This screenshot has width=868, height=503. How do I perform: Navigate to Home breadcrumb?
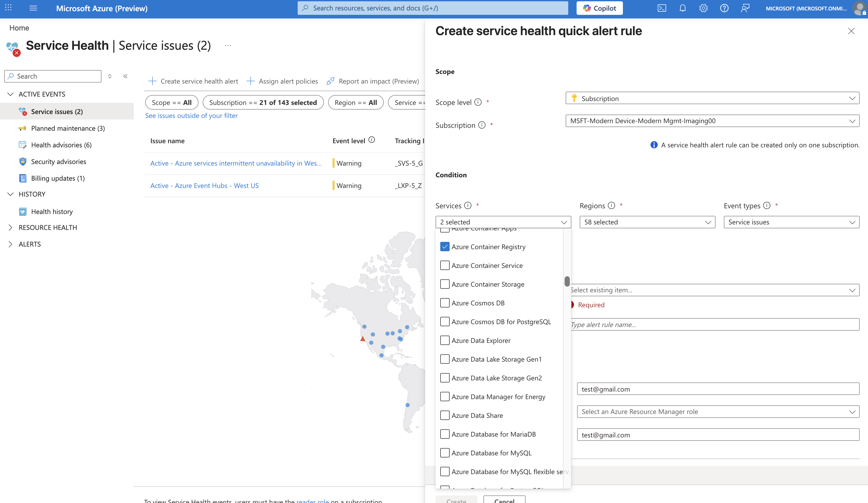pos(19,28)
